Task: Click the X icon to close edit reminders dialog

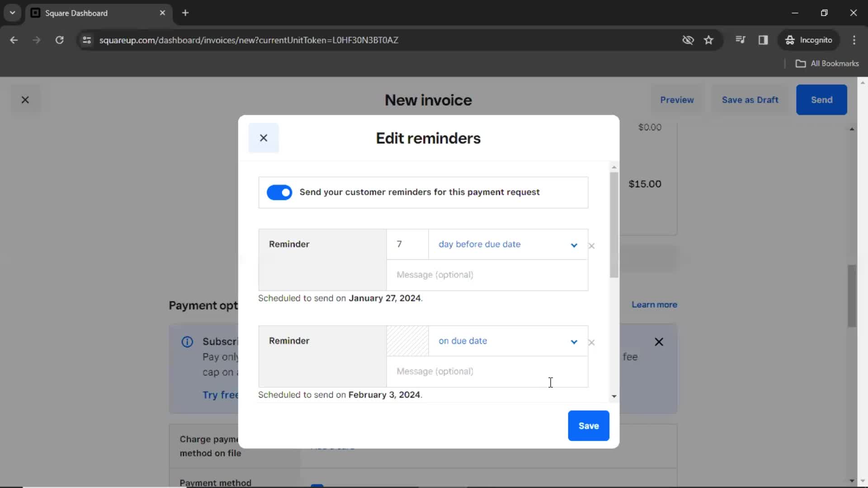Action: tap(264, 138)
